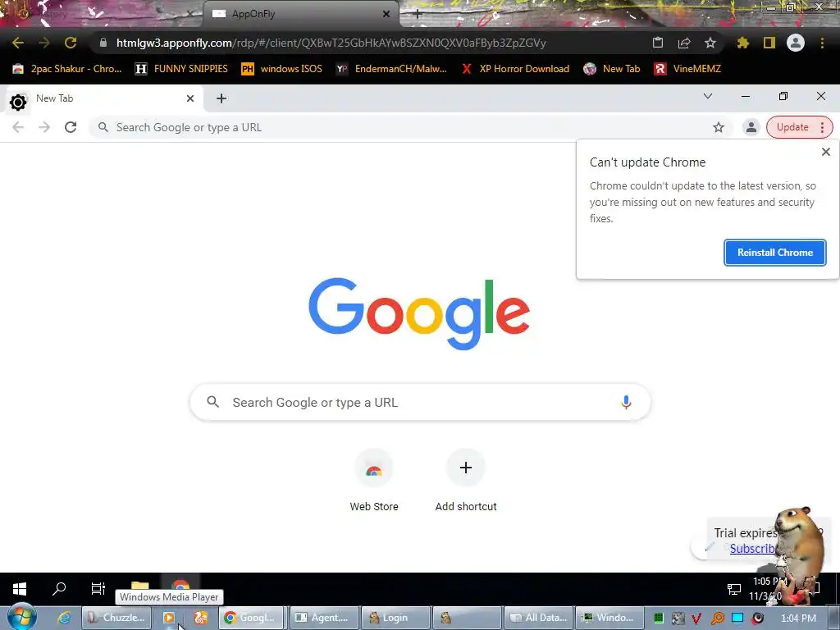Start voice search with microphone icon

tap(626, 402)
